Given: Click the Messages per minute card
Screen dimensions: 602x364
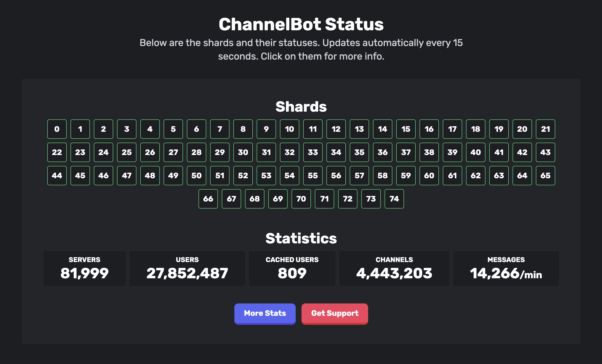Looking at the screenshot, I should [506, 268].
